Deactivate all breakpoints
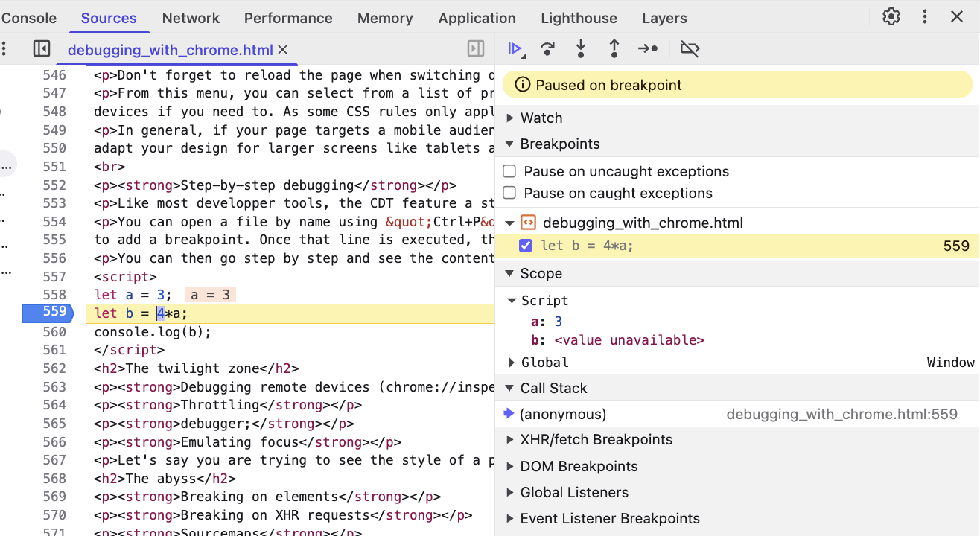Viewport: 980px width, 536px height. pyautogui.click(x=690, y=49)
